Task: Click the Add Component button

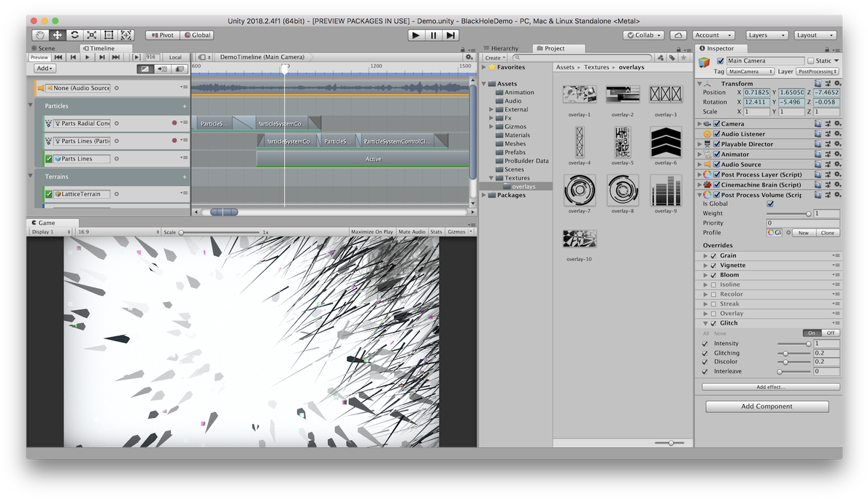Action: pos(767,406)
